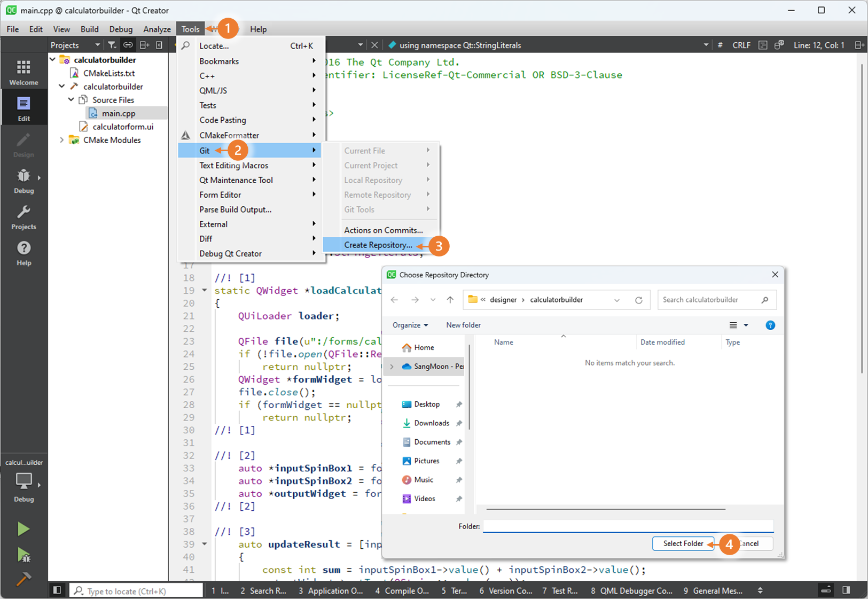Open kit selector monitor icon
The width and height of the screenshot is (868, 599).
point(24,480)
